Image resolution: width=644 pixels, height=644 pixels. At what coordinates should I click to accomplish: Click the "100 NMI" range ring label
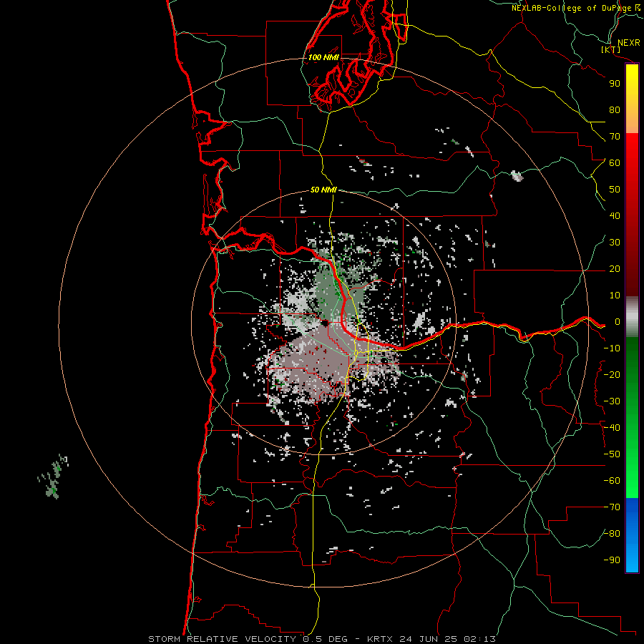coord(323,57)
